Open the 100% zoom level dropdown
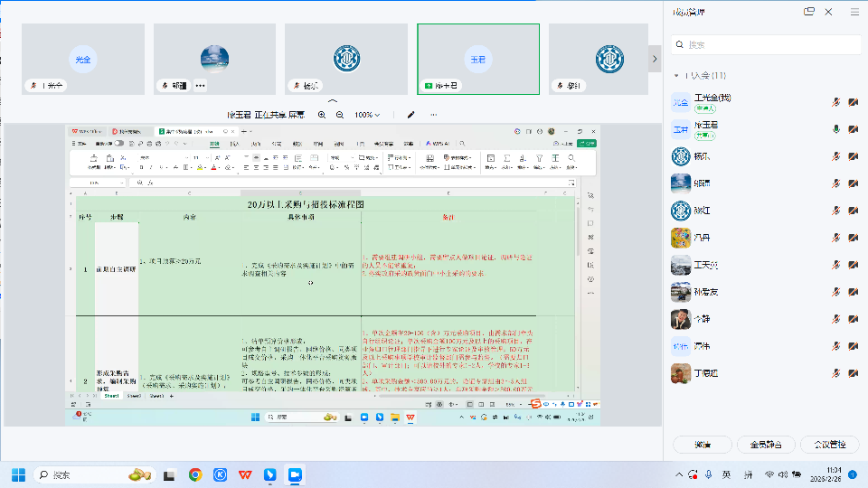Viewport: 868px width, 488px height. click(367, 115)
